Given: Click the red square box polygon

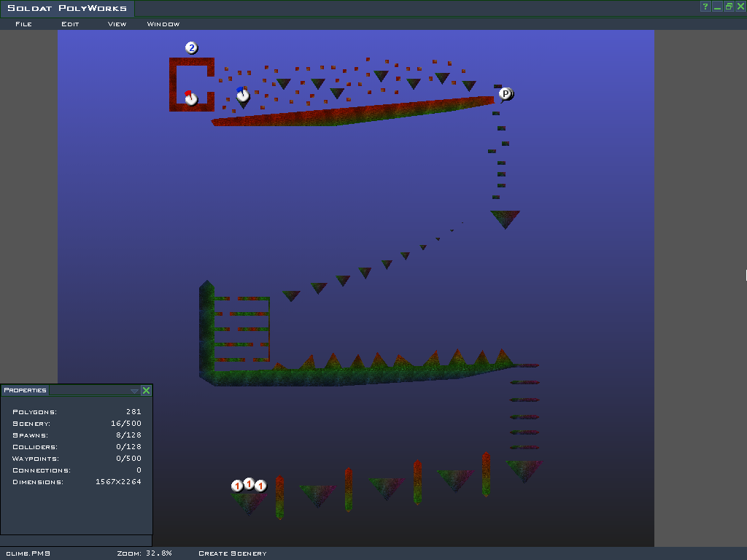Looking at the screenshot, I should (174, 84).
